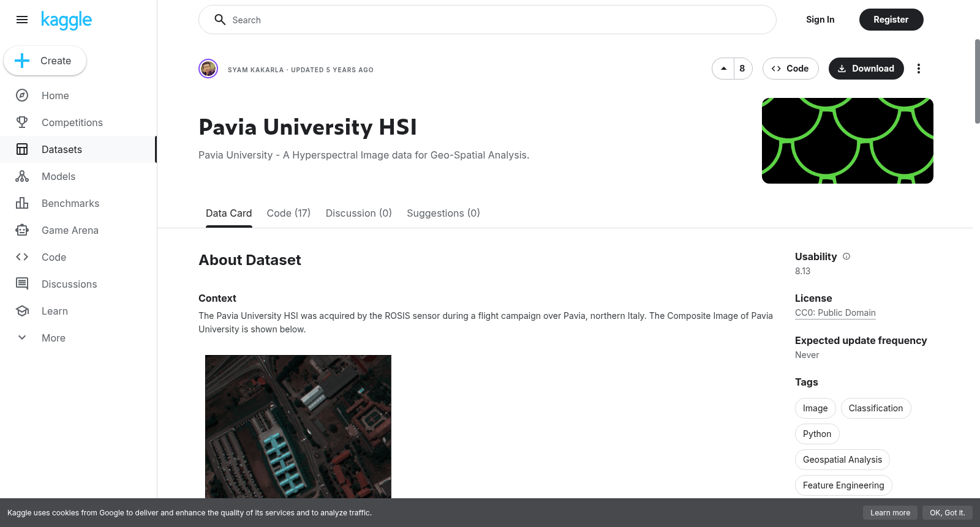Click the Usability info icon
Image resolution: width=980 pixels, height=527 pixels.
846,256
